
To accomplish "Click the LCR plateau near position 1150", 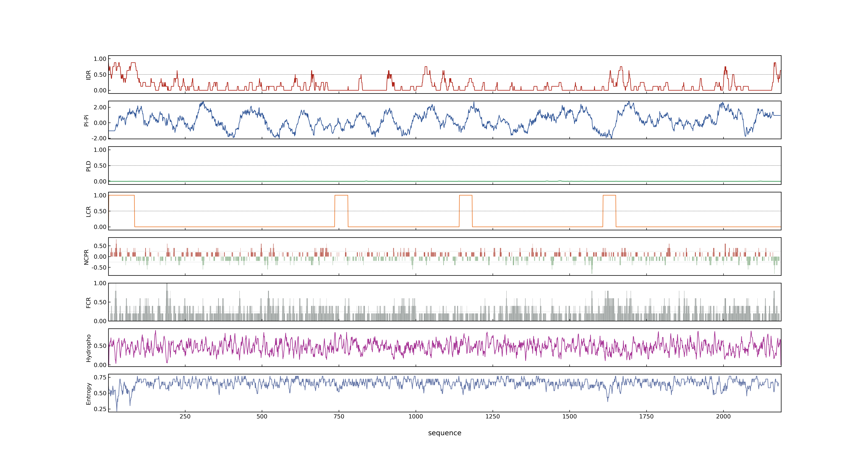I will pyautogui.click(x=466, y=195).
